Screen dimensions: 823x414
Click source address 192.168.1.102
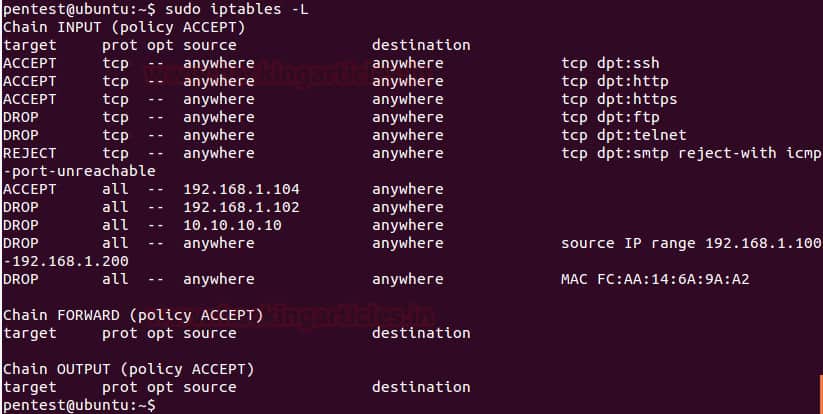pos(241,207)
